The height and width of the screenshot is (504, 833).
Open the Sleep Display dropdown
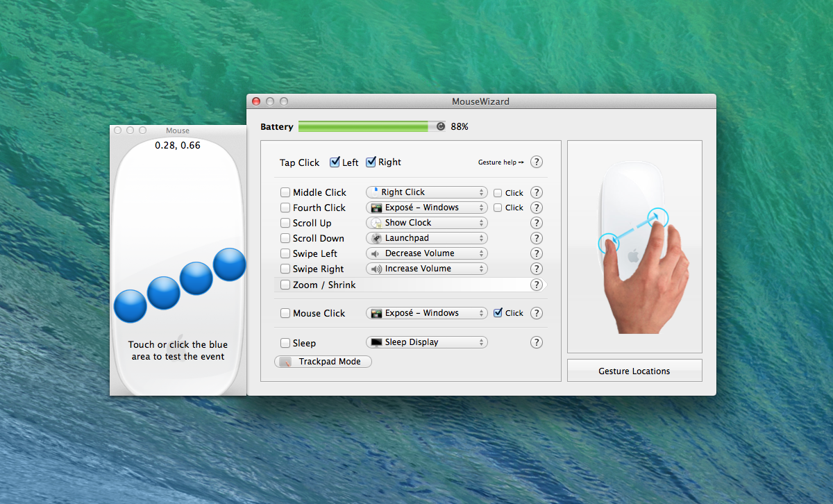426,342
